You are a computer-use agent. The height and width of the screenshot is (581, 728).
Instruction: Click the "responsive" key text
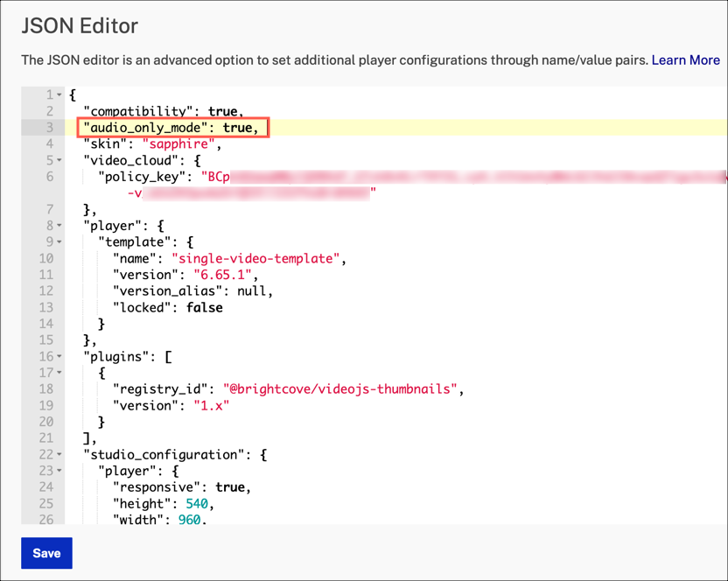(156, 487)
